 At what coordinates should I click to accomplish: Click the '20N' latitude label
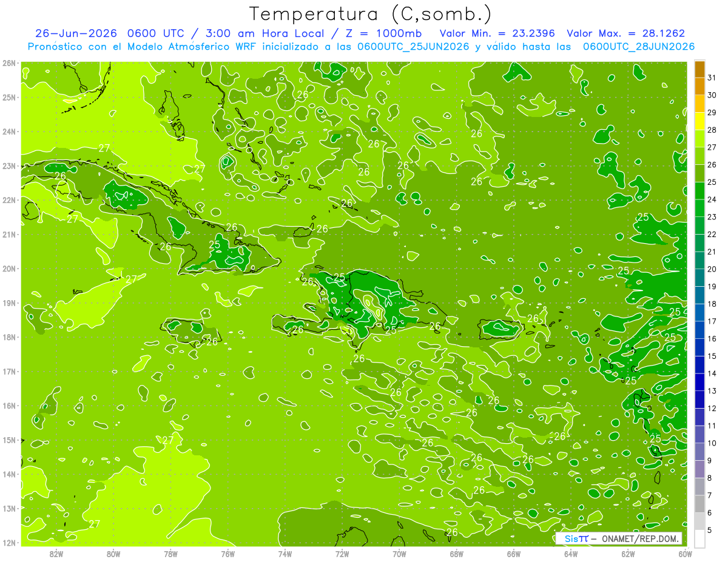(x=8, y=269)
